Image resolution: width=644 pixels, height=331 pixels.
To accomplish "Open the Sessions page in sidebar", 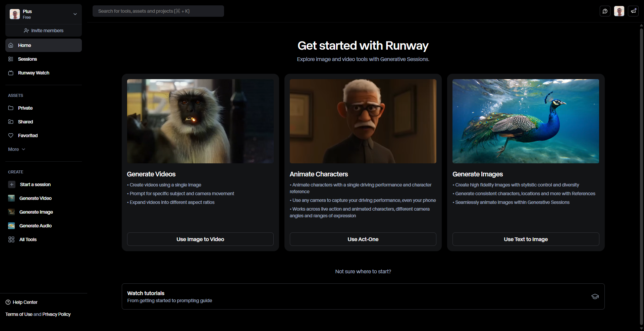I will click(28, 59).
